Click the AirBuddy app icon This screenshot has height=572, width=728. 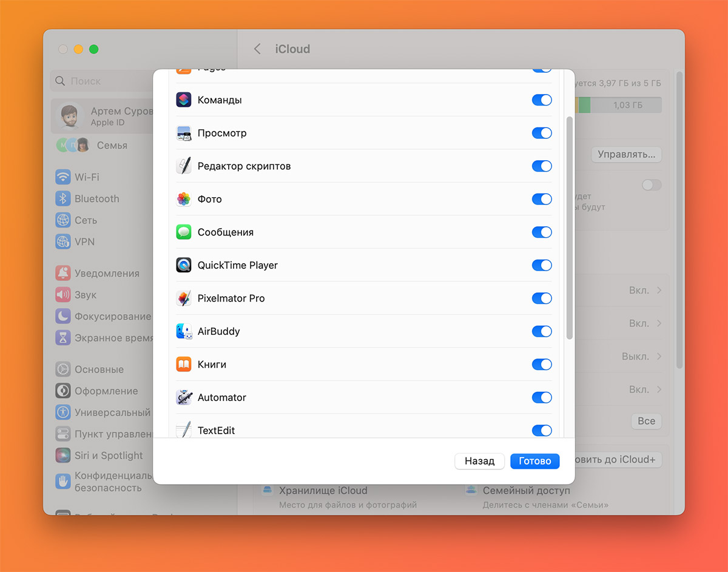(x=184, y=331)
